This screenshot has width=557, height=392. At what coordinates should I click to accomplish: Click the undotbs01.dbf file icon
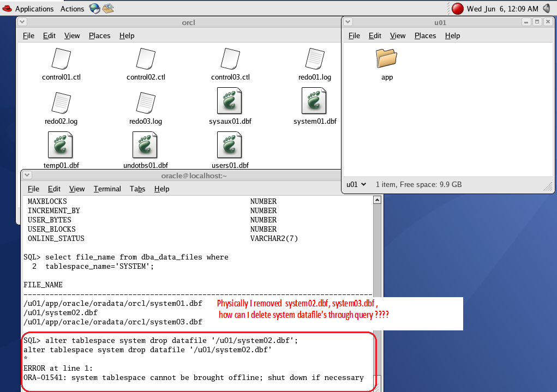tap(145, 146)
